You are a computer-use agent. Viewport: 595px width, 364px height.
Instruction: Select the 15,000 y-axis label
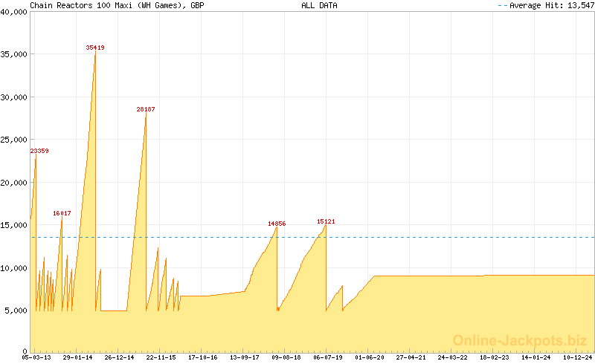(13, 225)
